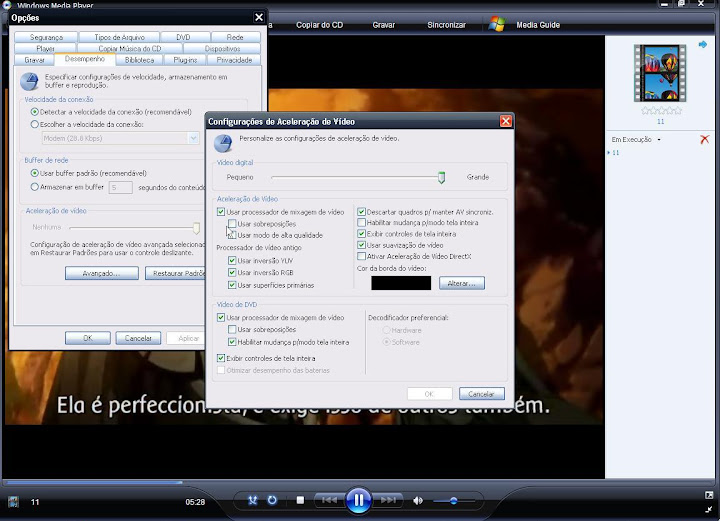The image size is (720, 521).
Task: Clear the playlist with red X
Action: 704,139
